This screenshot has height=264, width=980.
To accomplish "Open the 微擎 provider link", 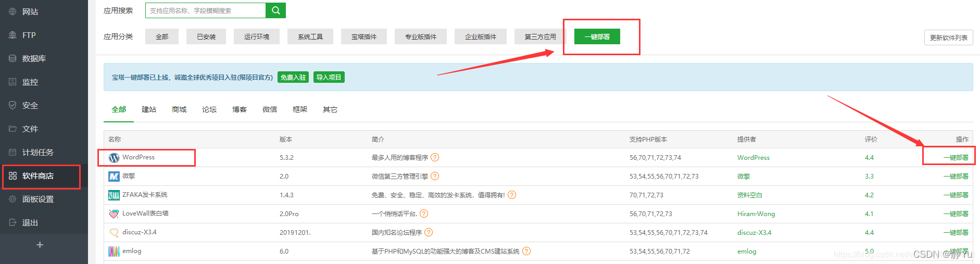I will point(744,176).
